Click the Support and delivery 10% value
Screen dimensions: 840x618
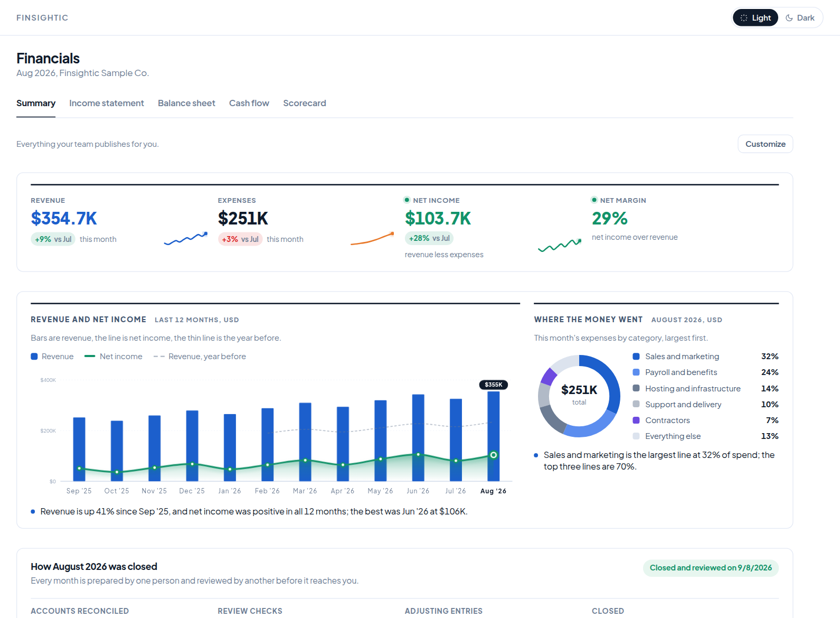pyautogui.click(x=770, y=405)
